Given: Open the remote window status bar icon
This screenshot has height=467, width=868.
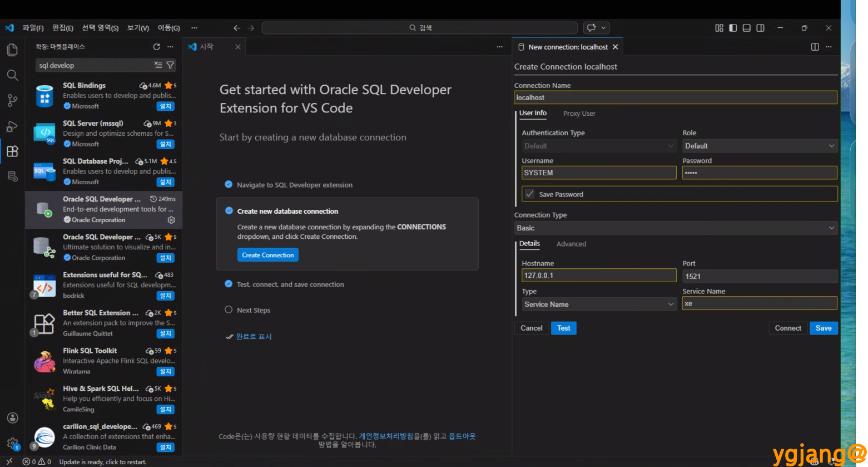Looking at the screenshot, I should pos(9,461).
